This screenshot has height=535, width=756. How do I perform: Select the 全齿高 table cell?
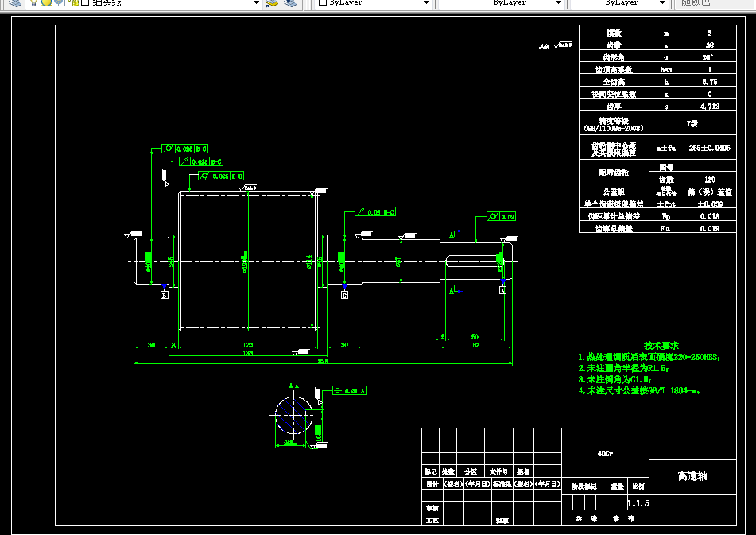pos(614,81)
